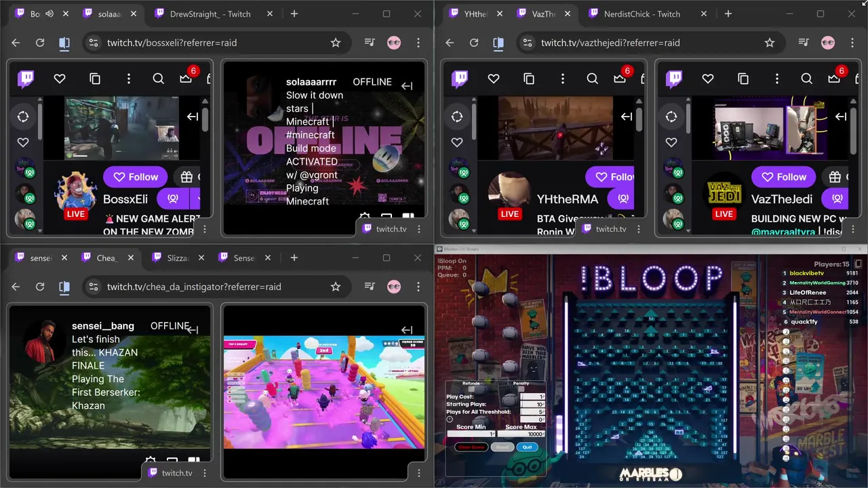This screenshot has height=488, width=868.
Task: Follow VazTheJedi channel
Action: click(x=783, y=177)
